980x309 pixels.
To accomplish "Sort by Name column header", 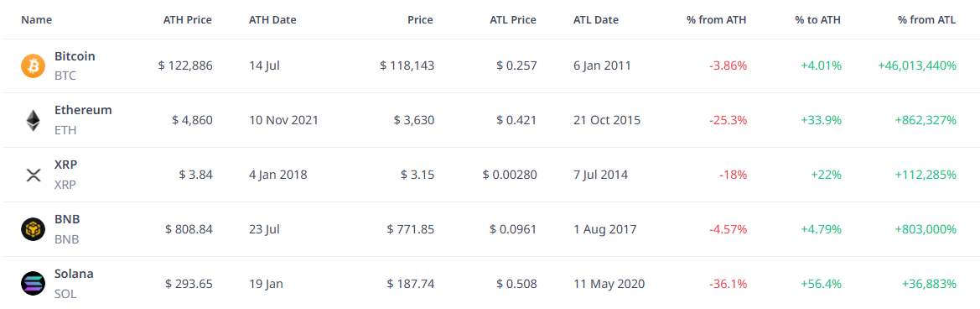I will tap(36, 20).
